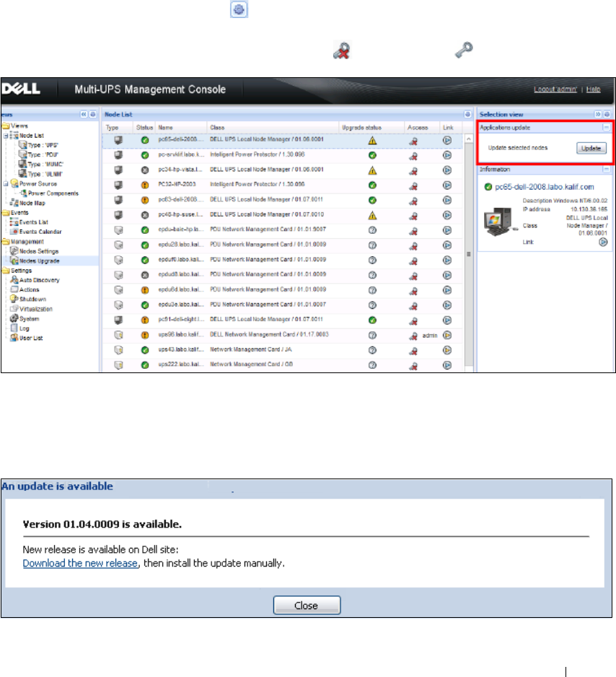Sort by Status column header
This screenshot has height=677, width=616.
point(144,127)
